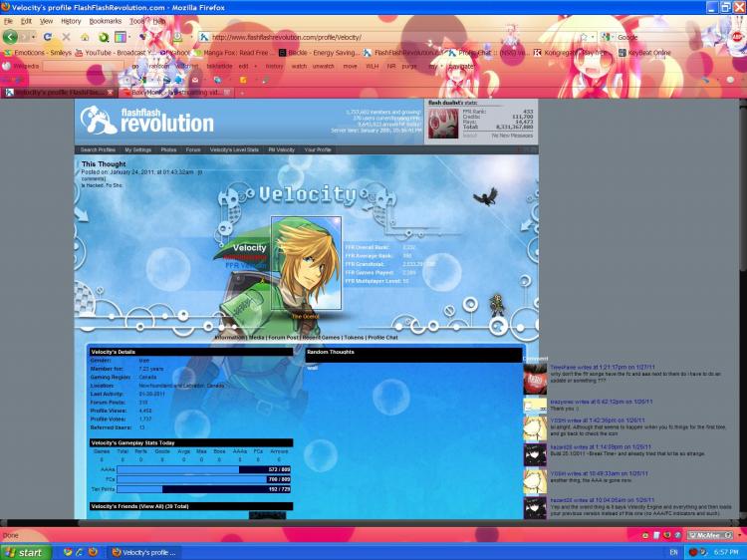Open the History menu
The image size is (747, 560).
71,21
